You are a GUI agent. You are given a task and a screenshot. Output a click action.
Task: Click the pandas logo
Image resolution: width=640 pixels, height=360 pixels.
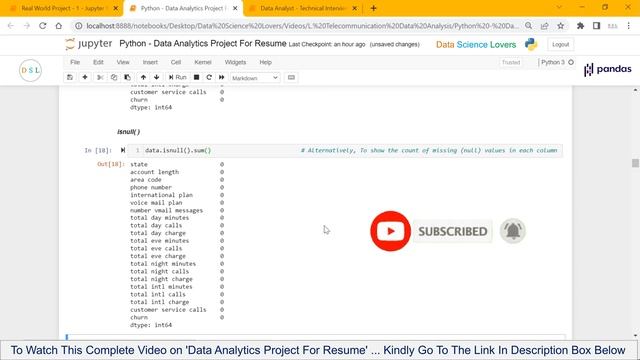[608, 69]
